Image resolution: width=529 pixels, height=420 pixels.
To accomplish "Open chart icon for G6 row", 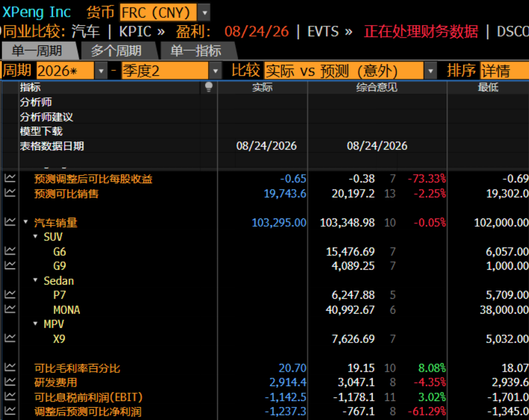I will (10, 251).
